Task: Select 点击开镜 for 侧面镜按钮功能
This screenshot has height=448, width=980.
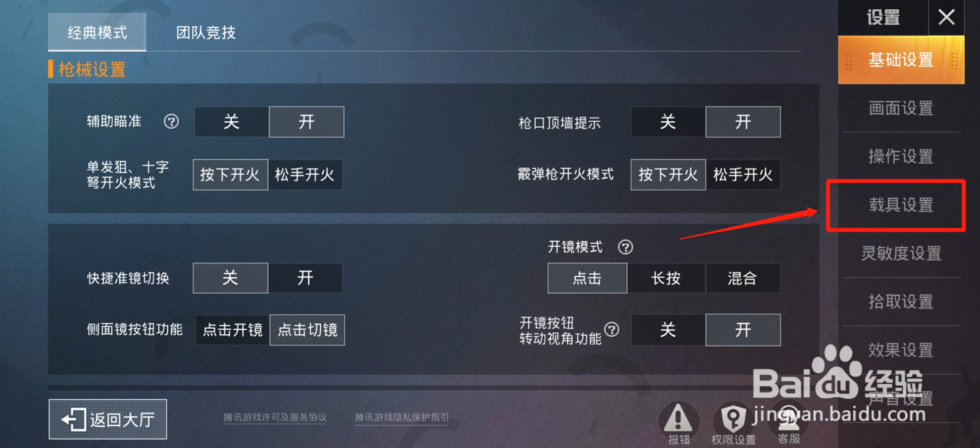Action: tap(232, 330)
